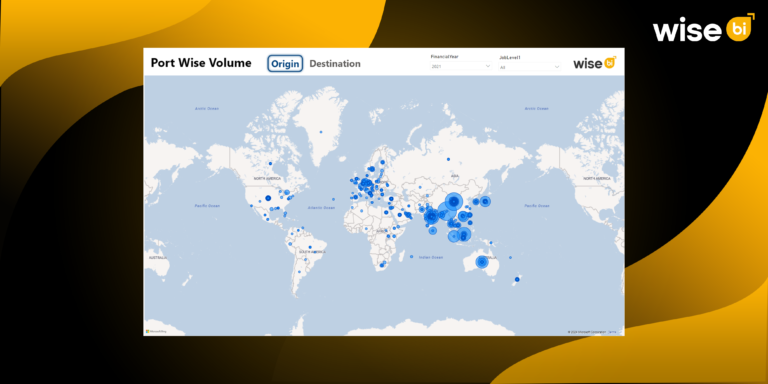Select the dot in southern Africa
Viewport: 768px width, 384px height.
click(383, 264)
